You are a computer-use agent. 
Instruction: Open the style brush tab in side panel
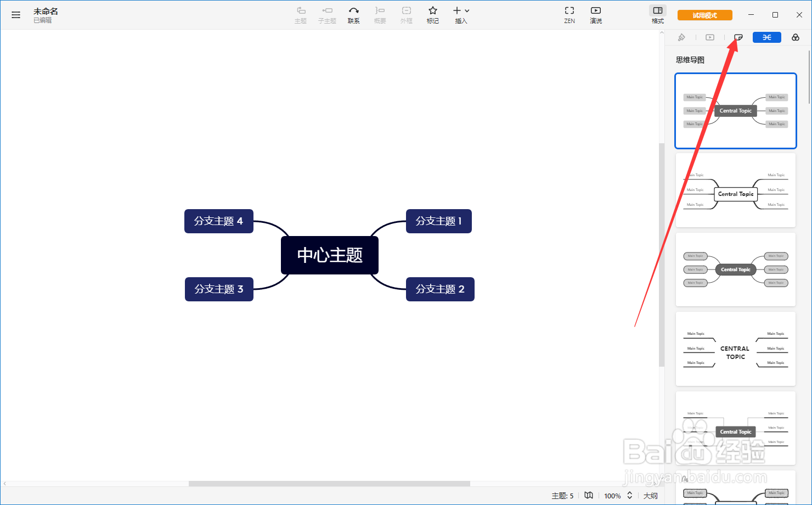point(681,37)
